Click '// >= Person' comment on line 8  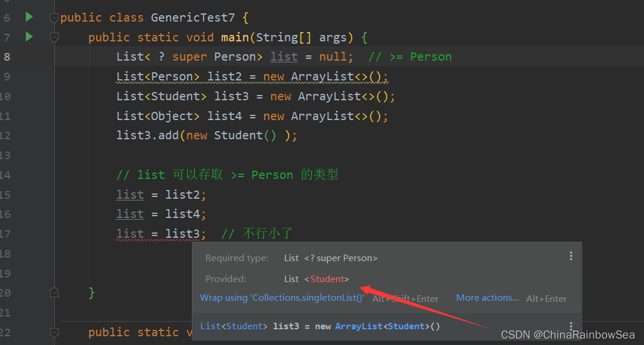tap(410, 57)
